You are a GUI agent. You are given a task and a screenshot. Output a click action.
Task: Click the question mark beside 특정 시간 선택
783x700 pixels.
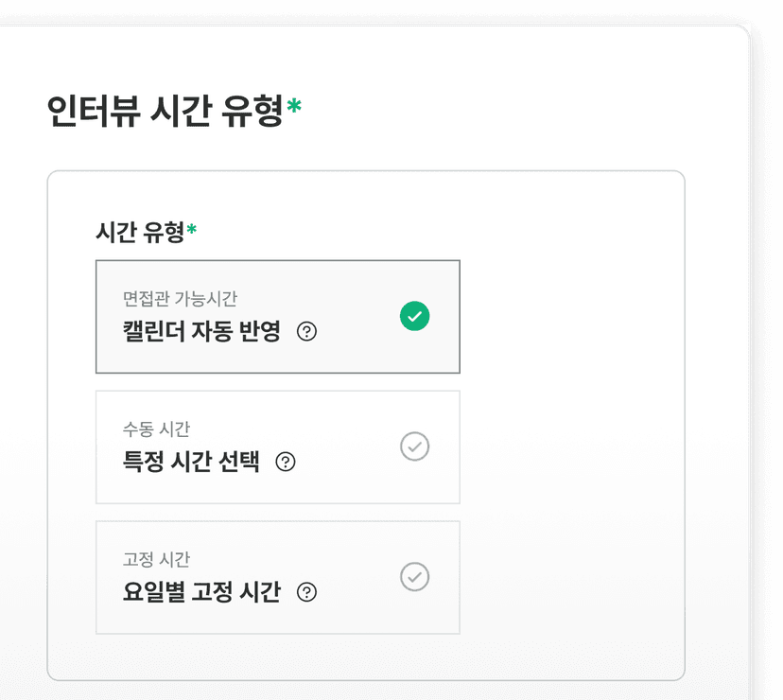(287, 462)
